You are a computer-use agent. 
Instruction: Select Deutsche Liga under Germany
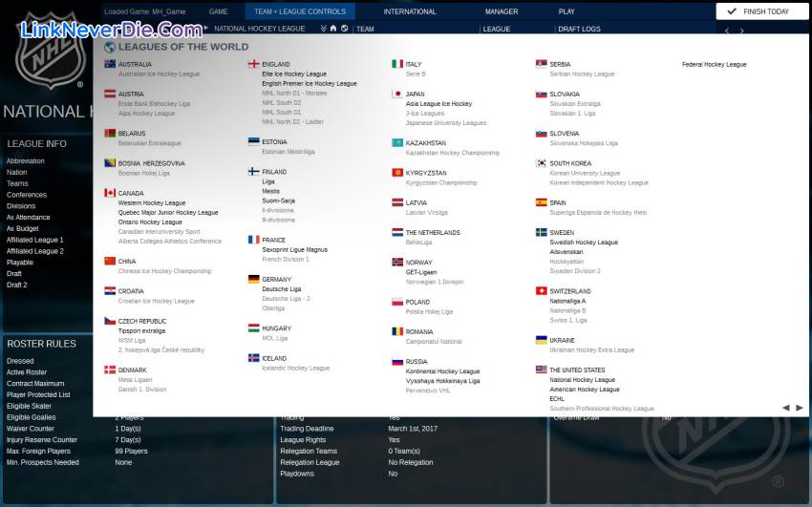pyautogui.click(x=282, y=288)
